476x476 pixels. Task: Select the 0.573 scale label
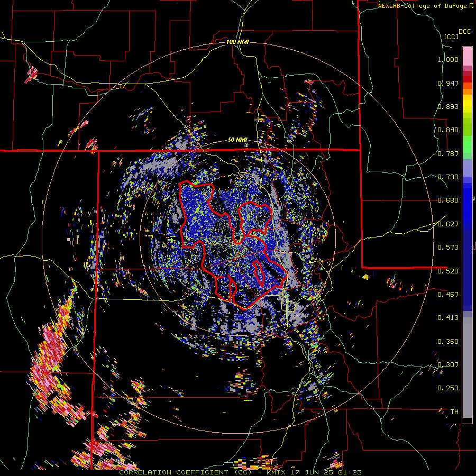(x=448, y=247)
